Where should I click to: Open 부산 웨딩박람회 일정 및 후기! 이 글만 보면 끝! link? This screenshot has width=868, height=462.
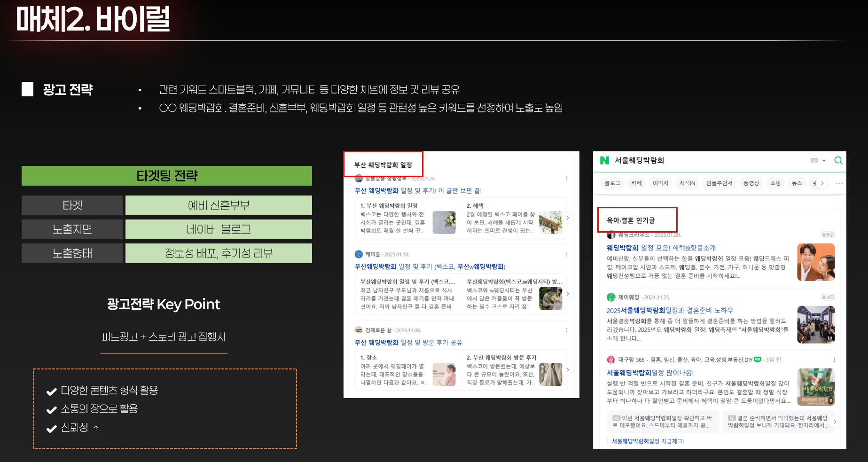418,190
